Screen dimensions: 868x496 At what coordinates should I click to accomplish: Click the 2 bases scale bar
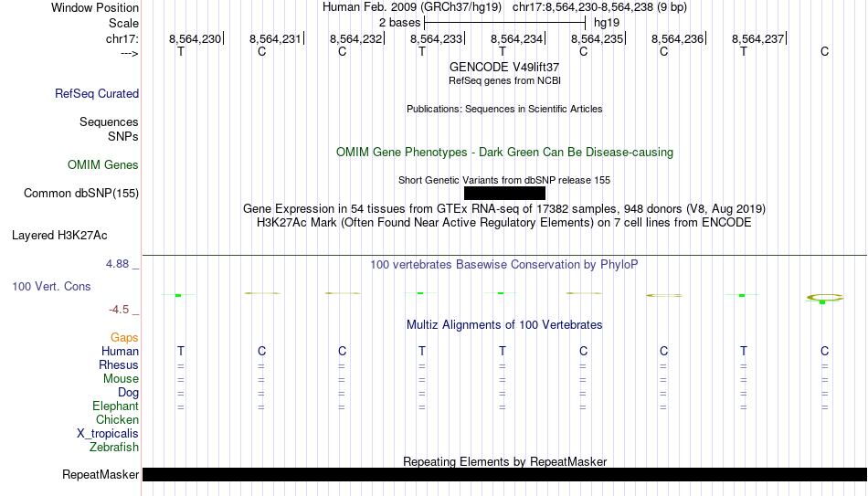(x=504, y=23)
